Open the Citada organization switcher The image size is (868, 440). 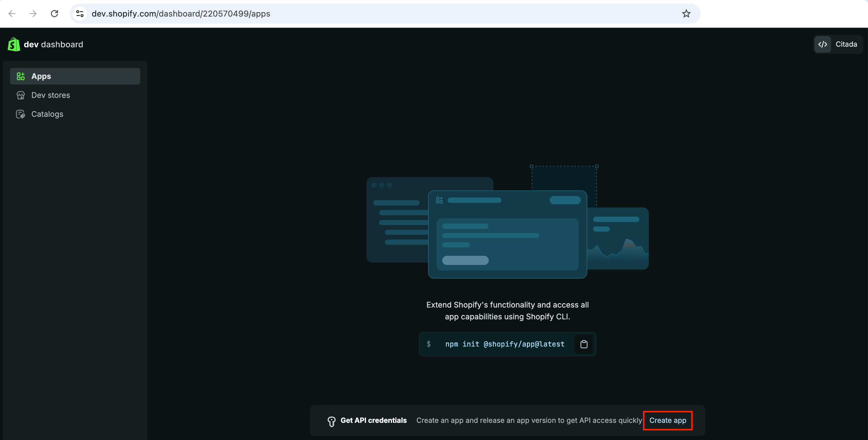[838, 44]
